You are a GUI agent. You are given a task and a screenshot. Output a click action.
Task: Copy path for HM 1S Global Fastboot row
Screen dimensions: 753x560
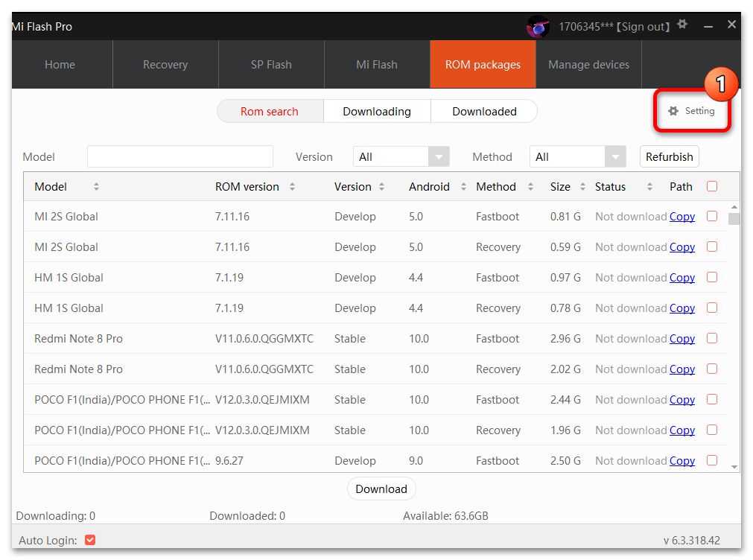click(x=682, y=278)
